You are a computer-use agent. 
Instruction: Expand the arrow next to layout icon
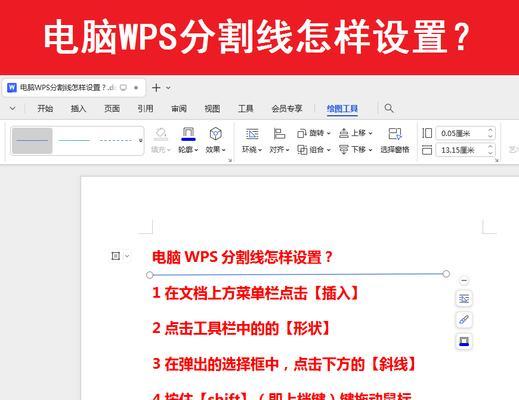[127, 256]
